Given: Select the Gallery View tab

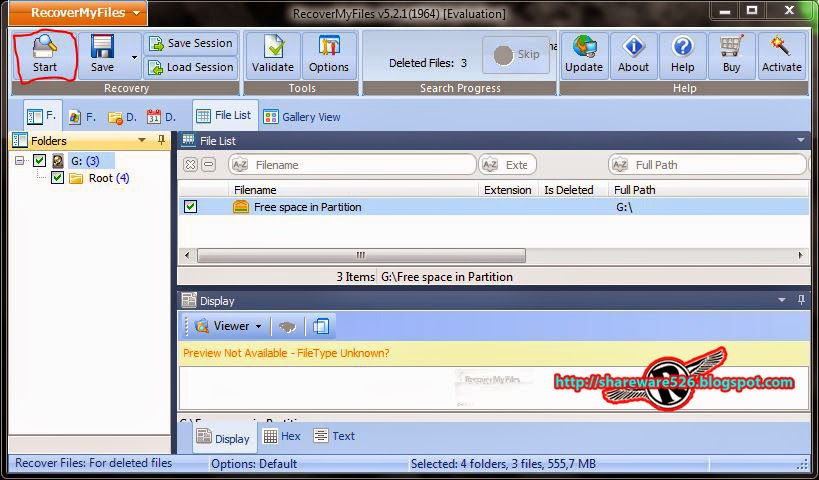Looking at the screenshot, I should pyautogui.click(x=302, y=117).
